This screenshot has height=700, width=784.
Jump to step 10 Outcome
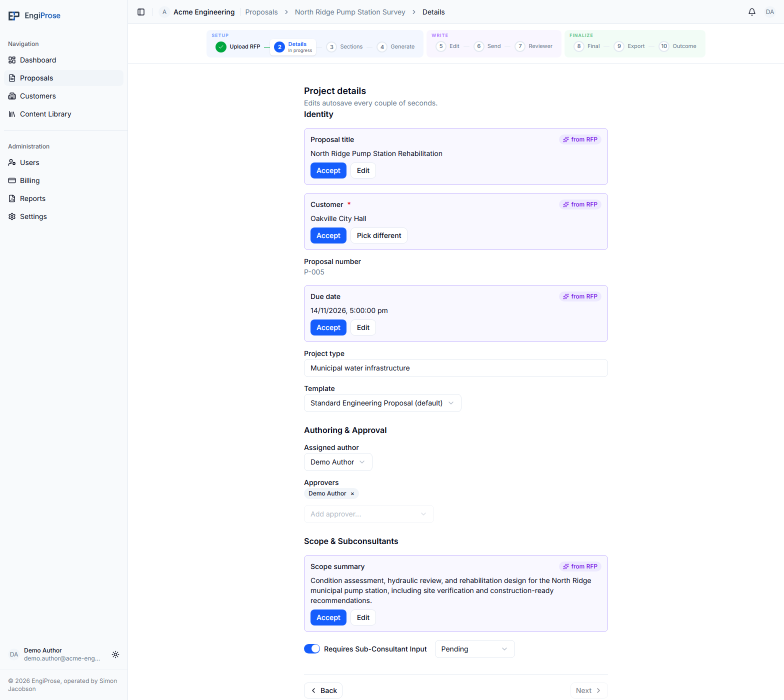coord(678,46)
